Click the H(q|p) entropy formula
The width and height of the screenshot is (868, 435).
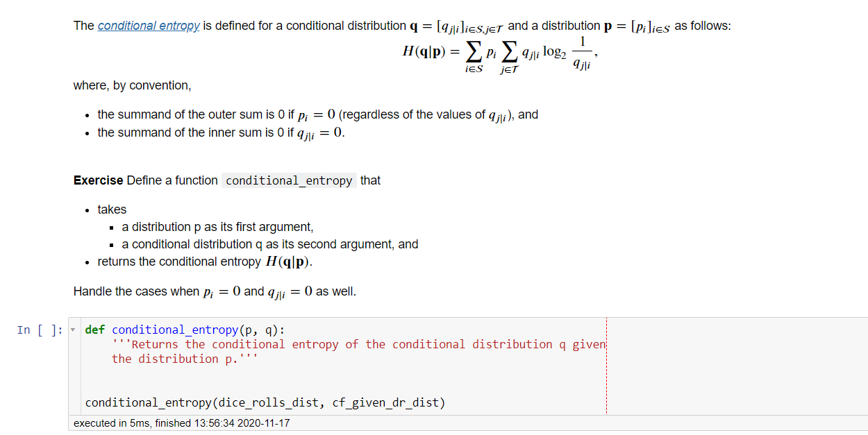click(499, 51)
